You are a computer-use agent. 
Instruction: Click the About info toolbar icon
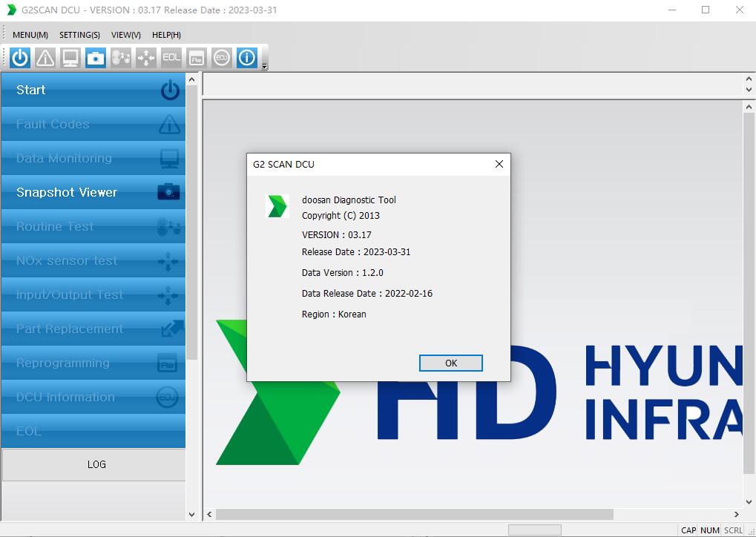click(247, 58)
